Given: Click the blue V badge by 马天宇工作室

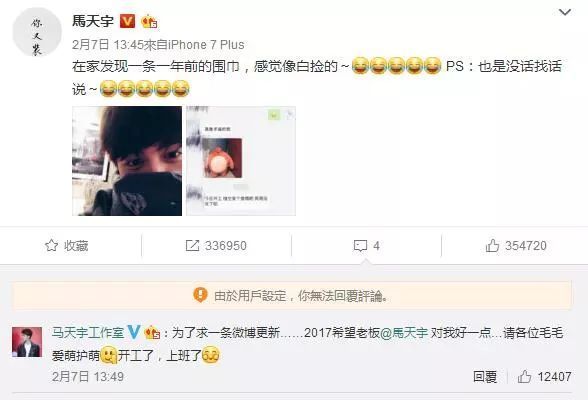Looking at the screenshot, I should 134,332.
